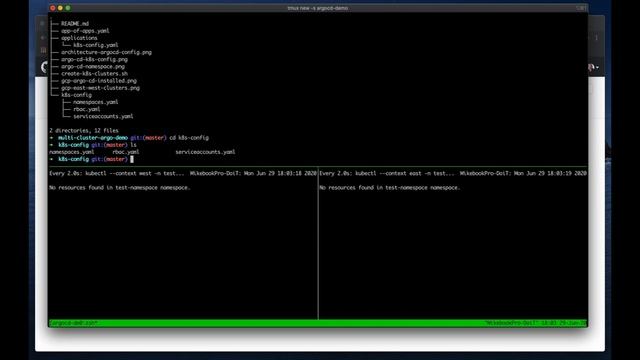Click rbac.yaml in the ls output
The image size is (640, 360).
coord(126,152)
